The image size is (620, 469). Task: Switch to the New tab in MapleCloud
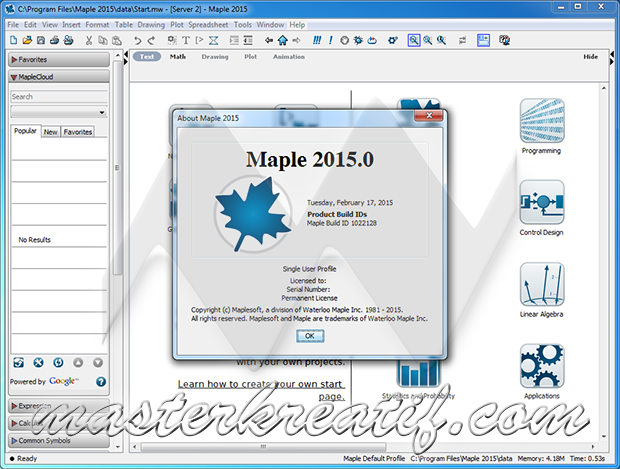coord(51,132)
